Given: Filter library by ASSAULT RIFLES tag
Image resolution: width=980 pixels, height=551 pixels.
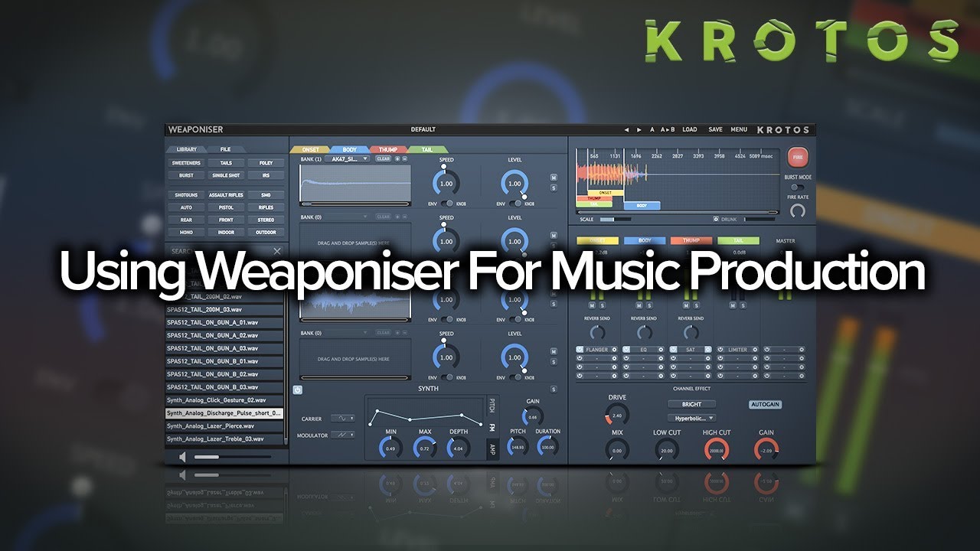Looking at the screenshot, I should point(226,195).
